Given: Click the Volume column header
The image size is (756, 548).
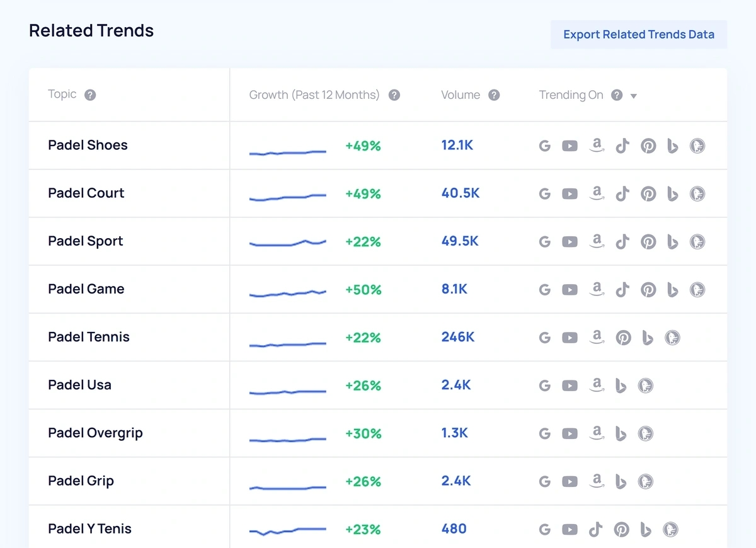Looking at the screenshot, I should pyautogui.click(x=460, y=95).
